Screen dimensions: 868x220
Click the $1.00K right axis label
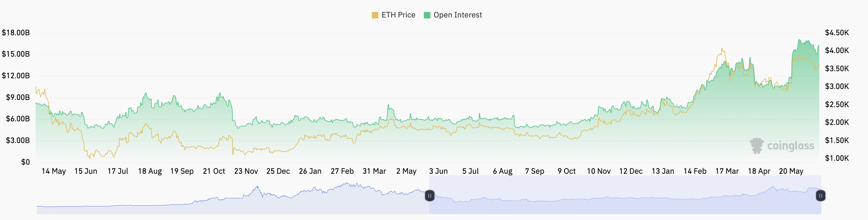tap(837, 158)
